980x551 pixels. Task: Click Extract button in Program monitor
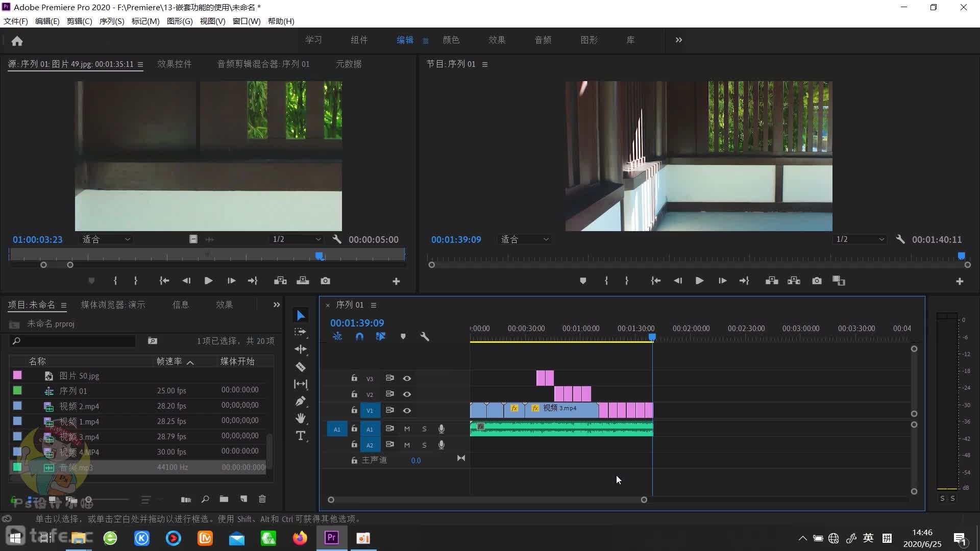click(794, 281)
